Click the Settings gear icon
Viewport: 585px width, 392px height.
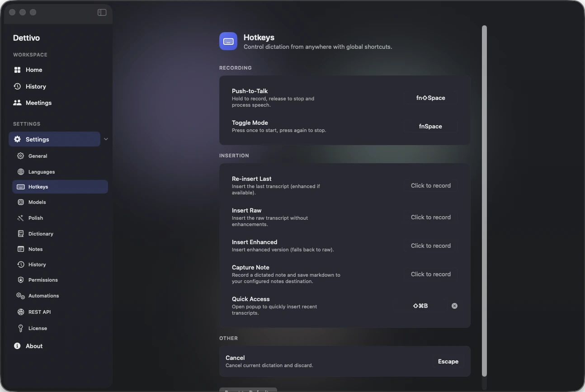tap(17, 139)
